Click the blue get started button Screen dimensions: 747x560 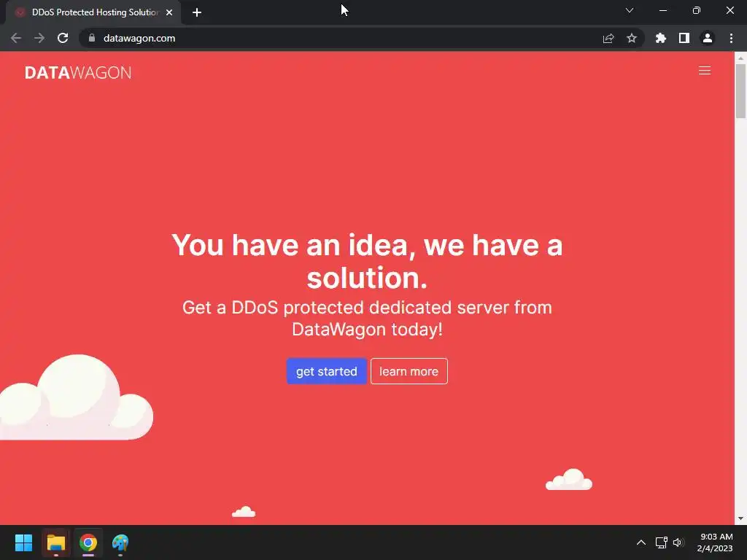326,371
